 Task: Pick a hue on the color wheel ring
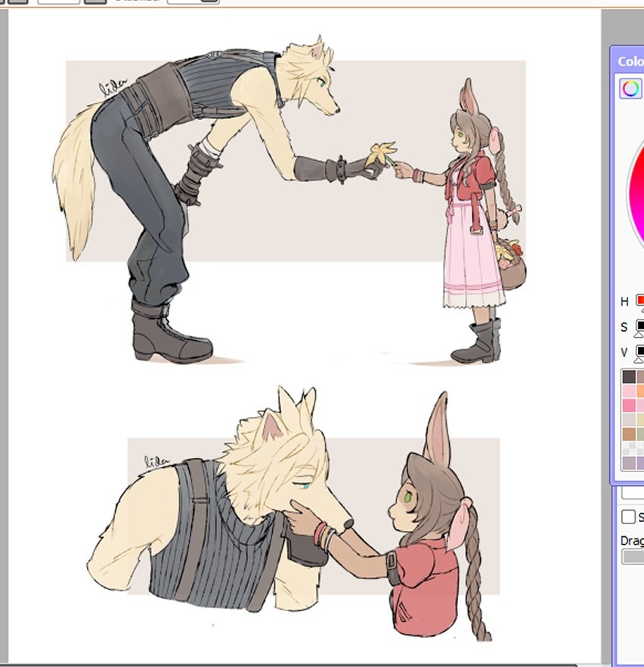click(636, 196)
